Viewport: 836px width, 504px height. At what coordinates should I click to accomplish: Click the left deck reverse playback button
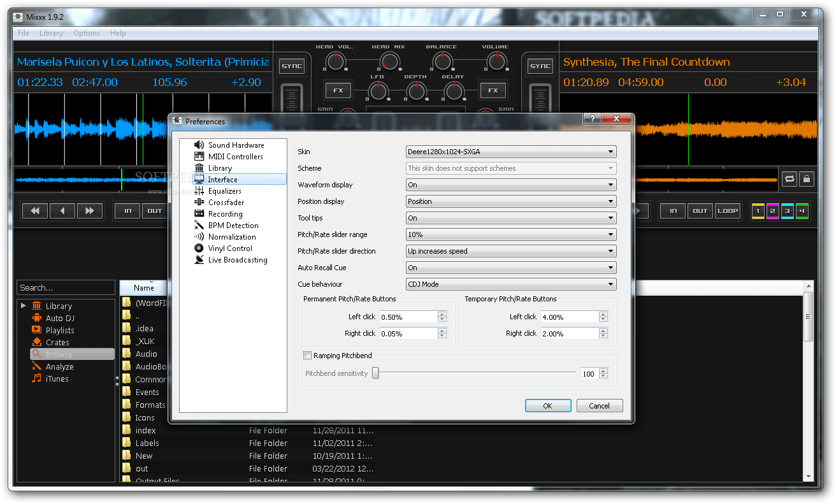coord(62,211)
